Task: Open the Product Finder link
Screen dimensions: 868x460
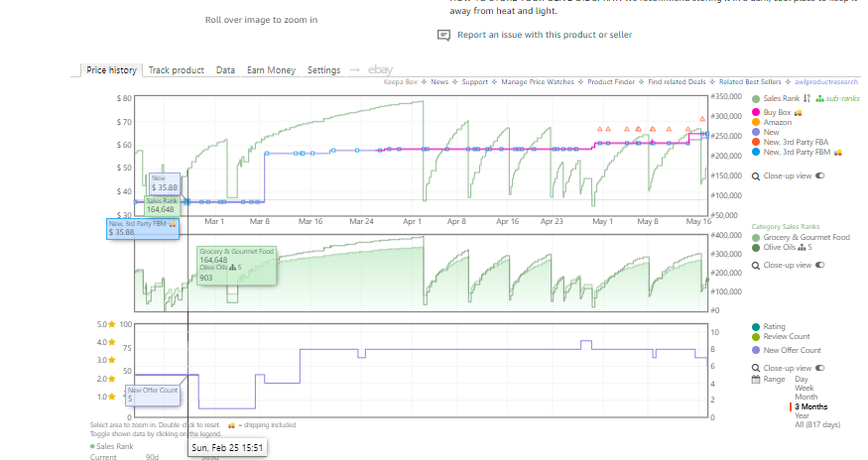Action: click(x=611, y=82)
